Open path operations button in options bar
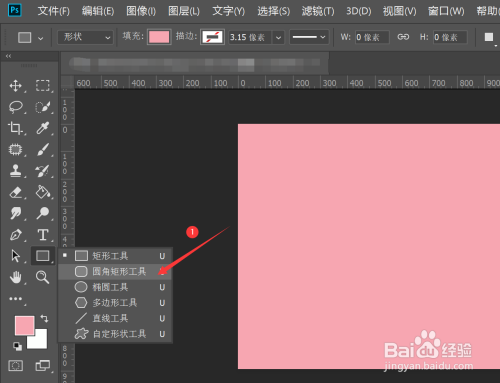 tap(489, 37)
